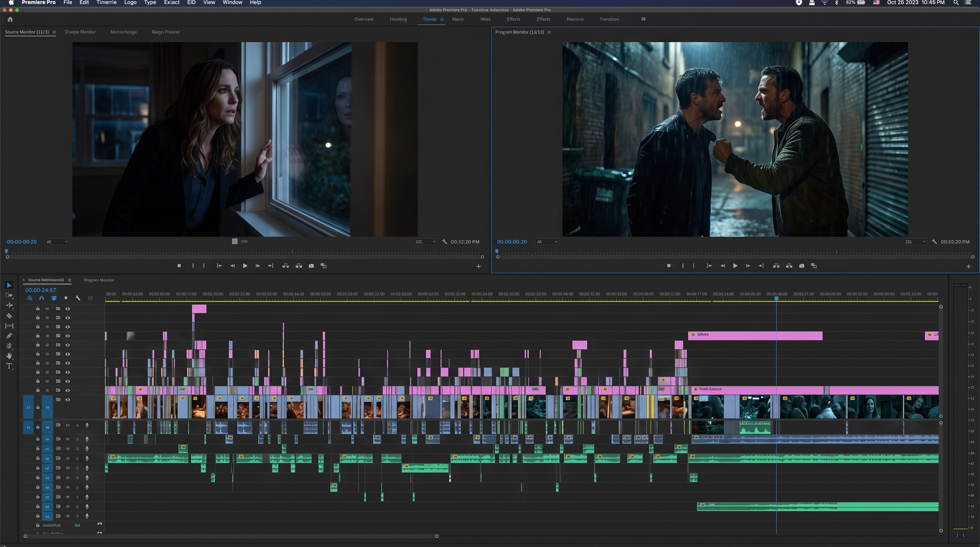Solo the bottom audio track
980x547 pixels.
(x=77, y=516)
